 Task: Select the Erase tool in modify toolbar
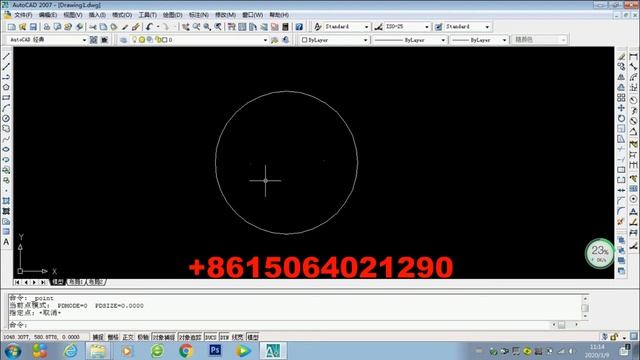tap(621, 56)
